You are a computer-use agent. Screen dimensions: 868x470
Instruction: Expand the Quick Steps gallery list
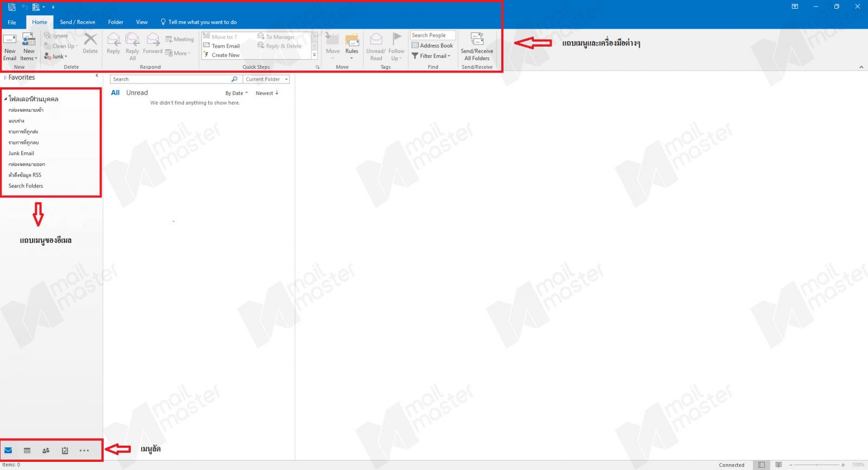pos(315,55)
